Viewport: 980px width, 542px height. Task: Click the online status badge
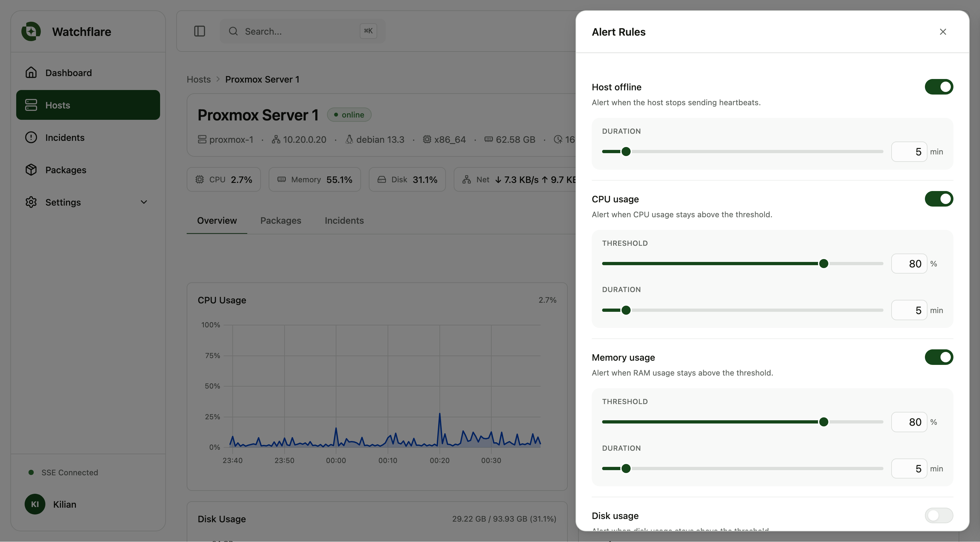[x=349, y=114]
